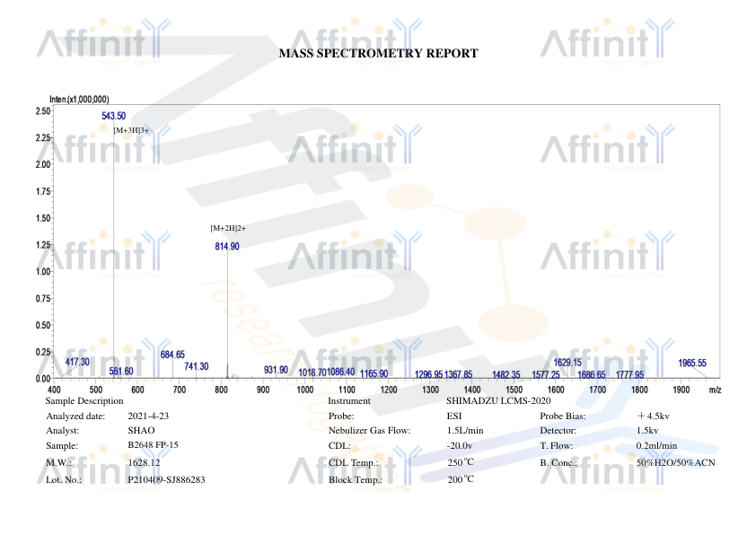Click the Detector value 1.5kv

647,430
